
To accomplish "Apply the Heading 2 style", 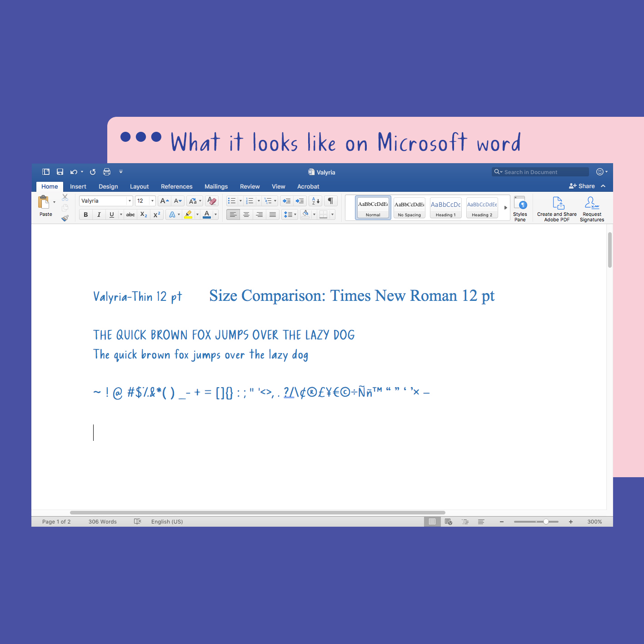I will coord(482,208).
